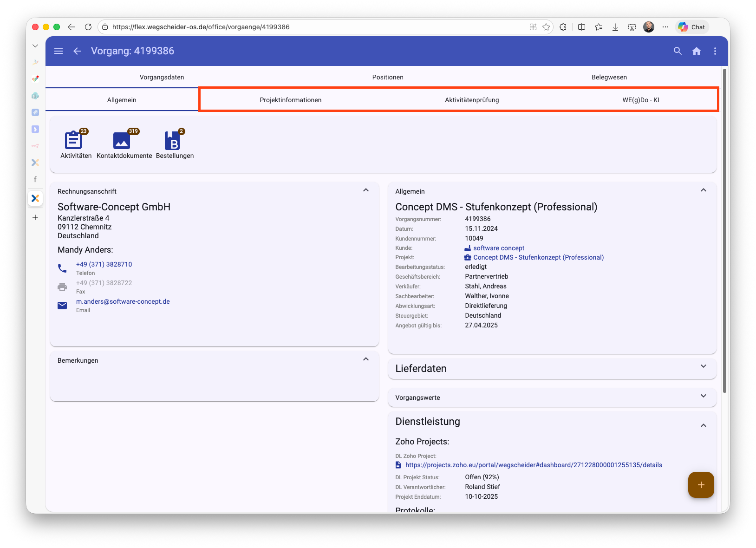Open the Zoho Projects dashboard link
The height and width of the screenshot is (548, 756).
(x=534, y=465)
